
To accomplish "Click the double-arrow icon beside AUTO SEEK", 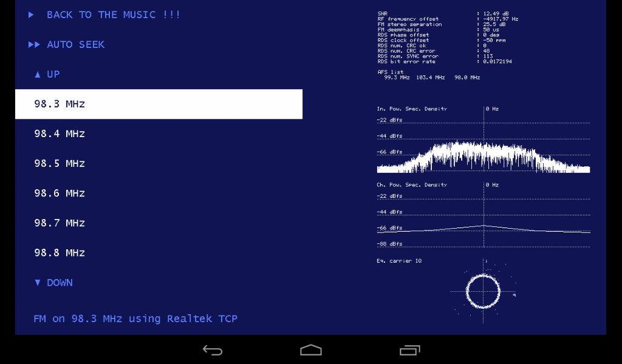I will [x=34, y=44].
